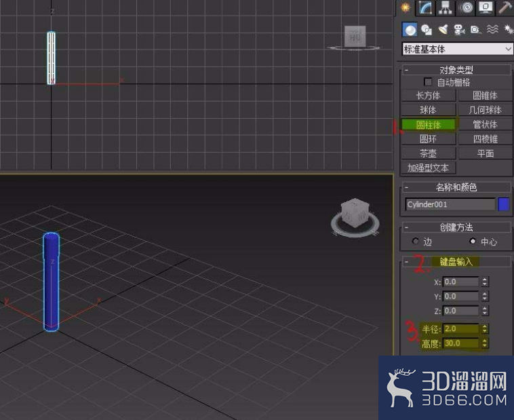Select the 边 edge radio button
This screenshot has width=514, height=420.
click(x=416, y=242)
